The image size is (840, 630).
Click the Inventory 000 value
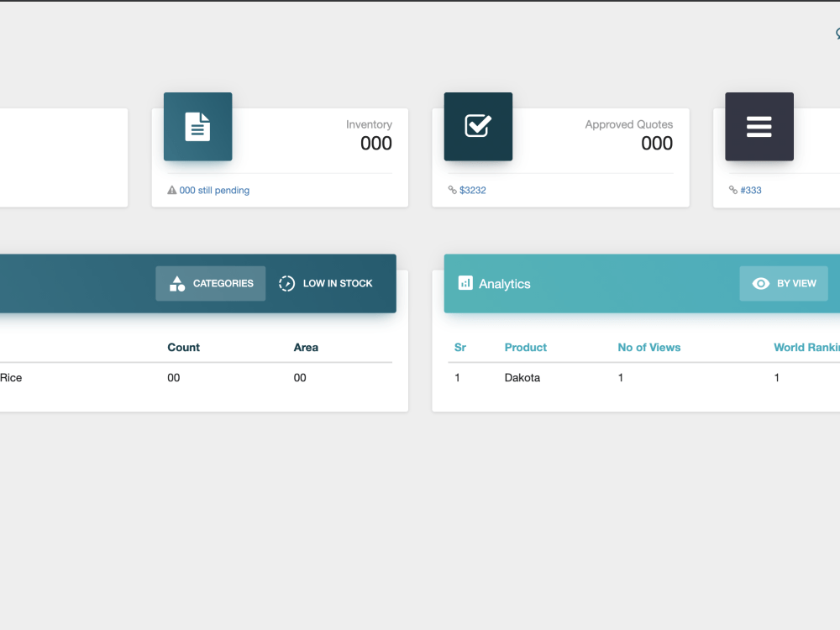click(x=376, y=144)
